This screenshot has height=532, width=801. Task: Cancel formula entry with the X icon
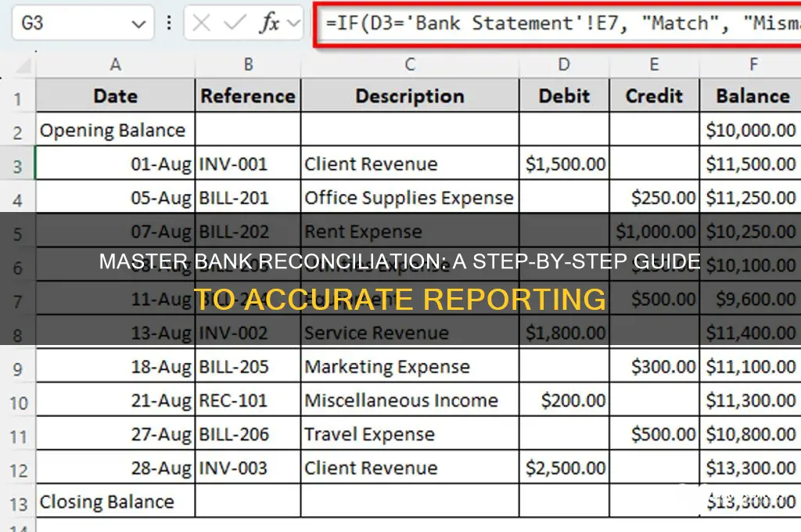point(202,23)
